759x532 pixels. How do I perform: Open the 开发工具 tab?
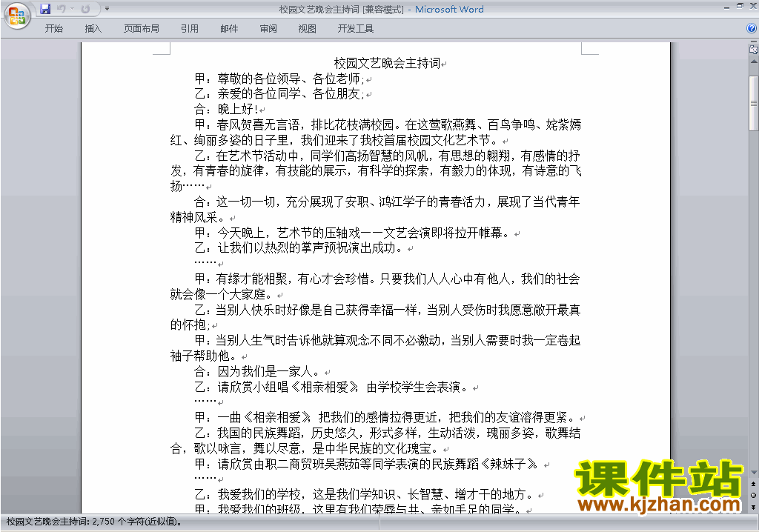[x=355, y=29]
